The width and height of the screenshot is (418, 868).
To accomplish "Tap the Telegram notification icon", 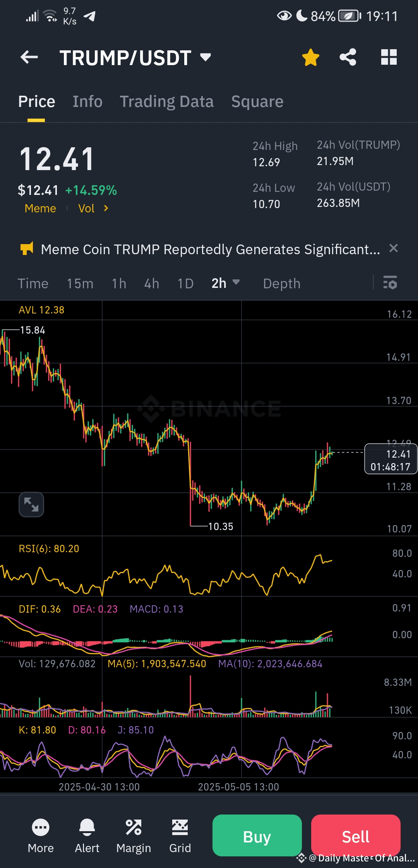I will click(90, 16).
